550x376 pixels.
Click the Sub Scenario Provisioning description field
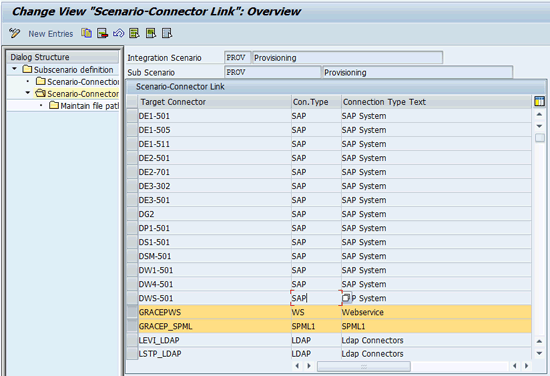tap(417, 73)
